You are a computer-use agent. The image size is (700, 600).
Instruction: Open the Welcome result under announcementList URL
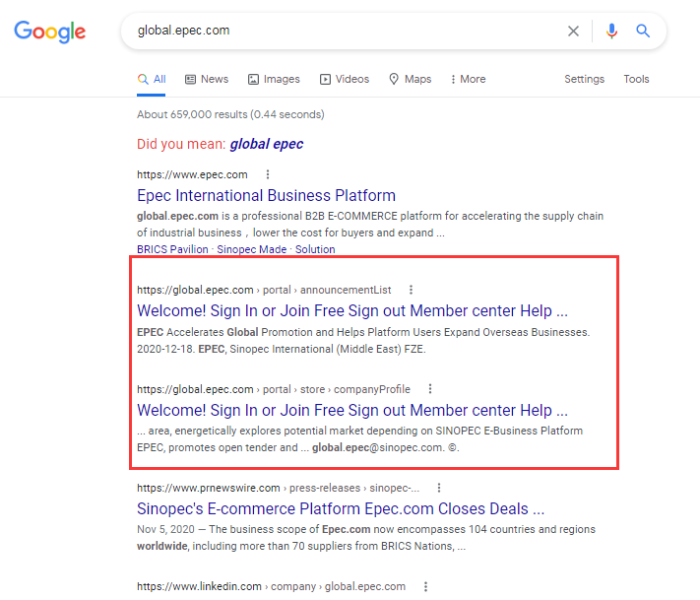click(x=352, y=310)
